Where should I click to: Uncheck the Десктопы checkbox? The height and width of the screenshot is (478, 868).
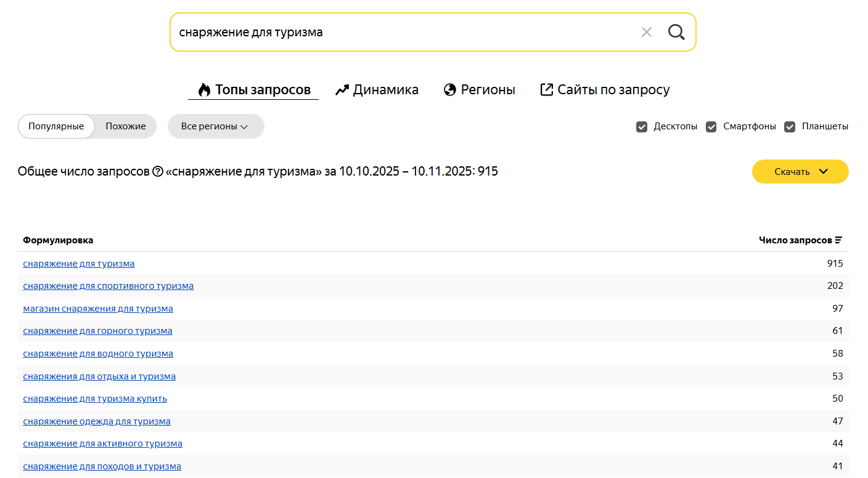click(x=642, y=127)
